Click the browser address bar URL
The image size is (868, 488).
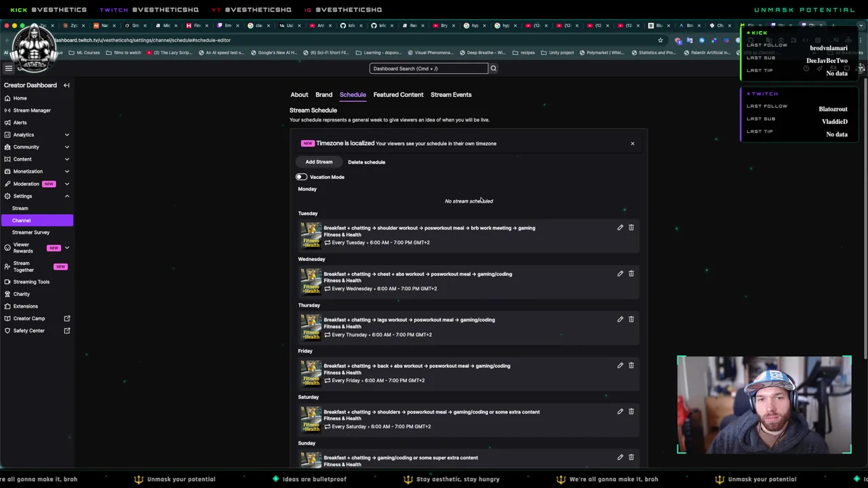click(x=144, y=40)
